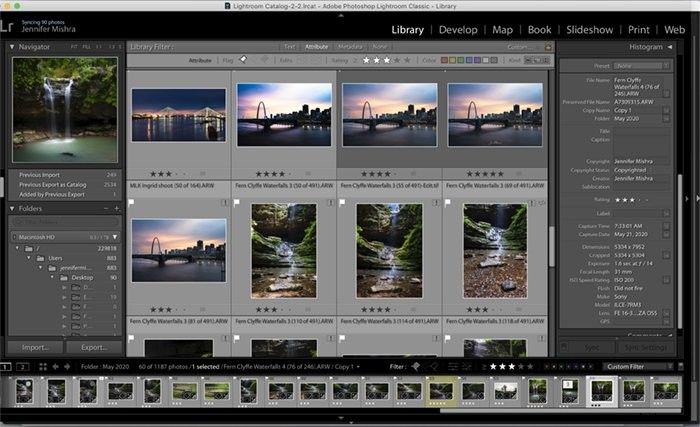Toggle the blue color label filter
This screenshot has width=700, height=427.
[469, 60]
